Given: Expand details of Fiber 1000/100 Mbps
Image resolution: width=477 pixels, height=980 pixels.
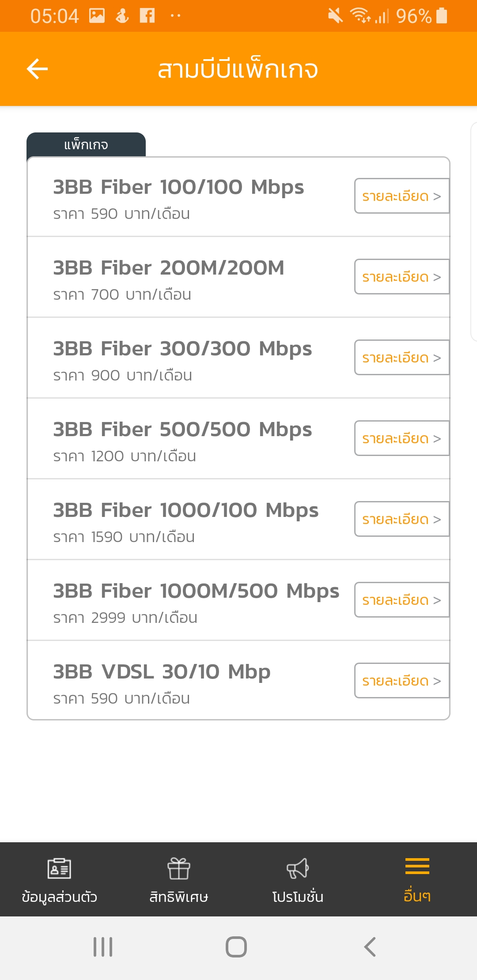Looking at the screenshot, I should tap(402, 519).
